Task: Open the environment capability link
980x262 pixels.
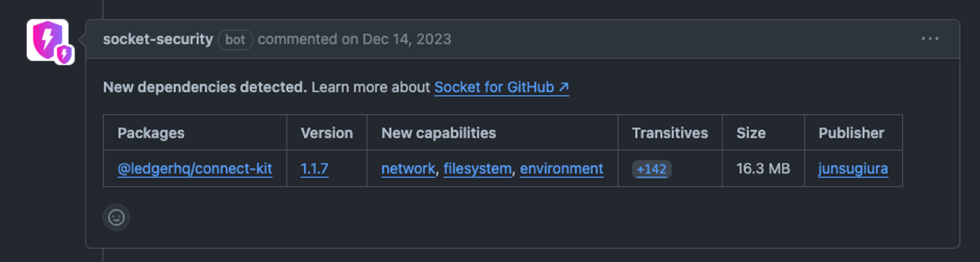Action: coord(561,169)
